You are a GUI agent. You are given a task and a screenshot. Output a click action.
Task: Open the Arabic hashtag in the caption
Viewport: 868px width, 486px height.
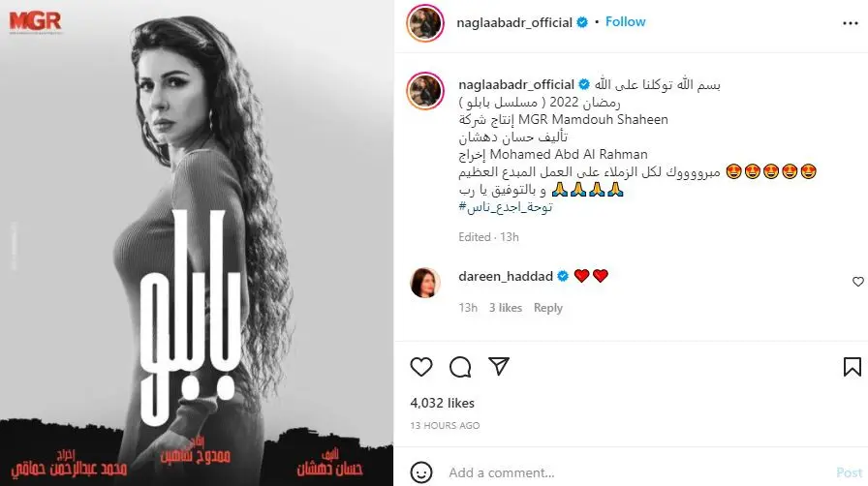pos(506,207)
